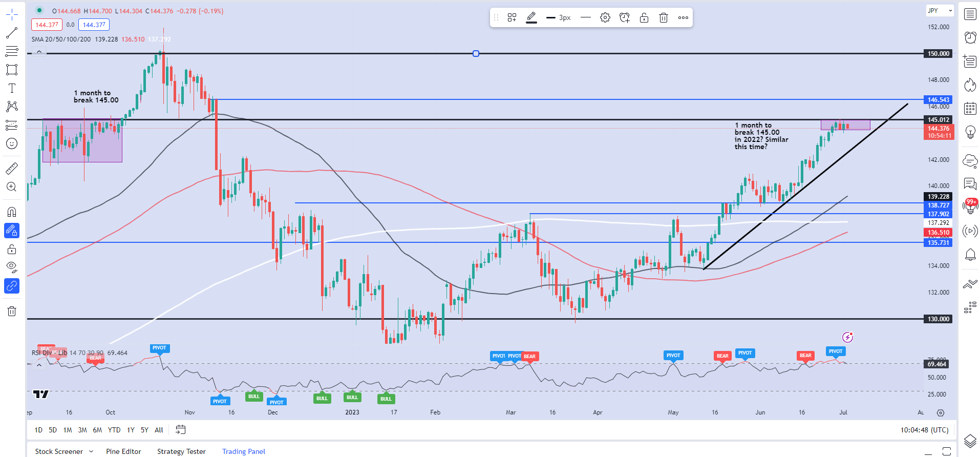The image size is (980, 457).
Task: Open the chart patterns tool
Action: pyautogui.click(x=12, y=107)
